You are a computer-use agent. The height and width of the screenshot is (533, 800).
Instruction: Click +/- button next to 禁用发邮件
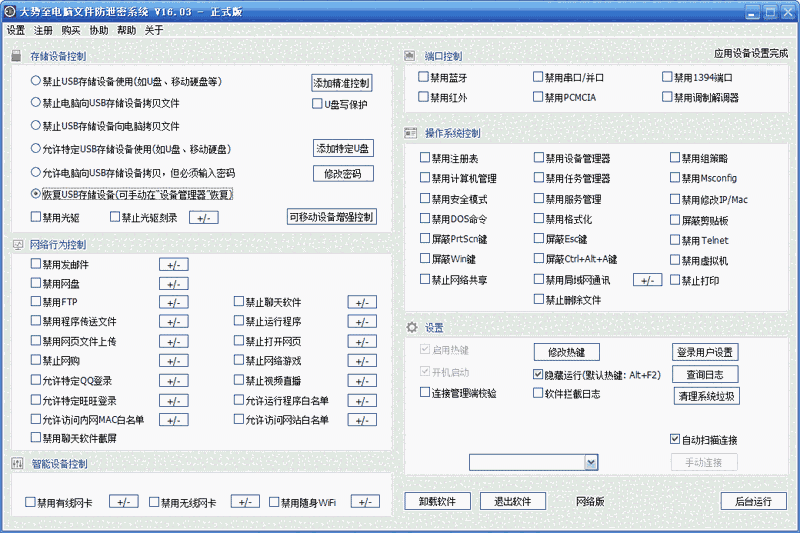[x=173, y=264]
